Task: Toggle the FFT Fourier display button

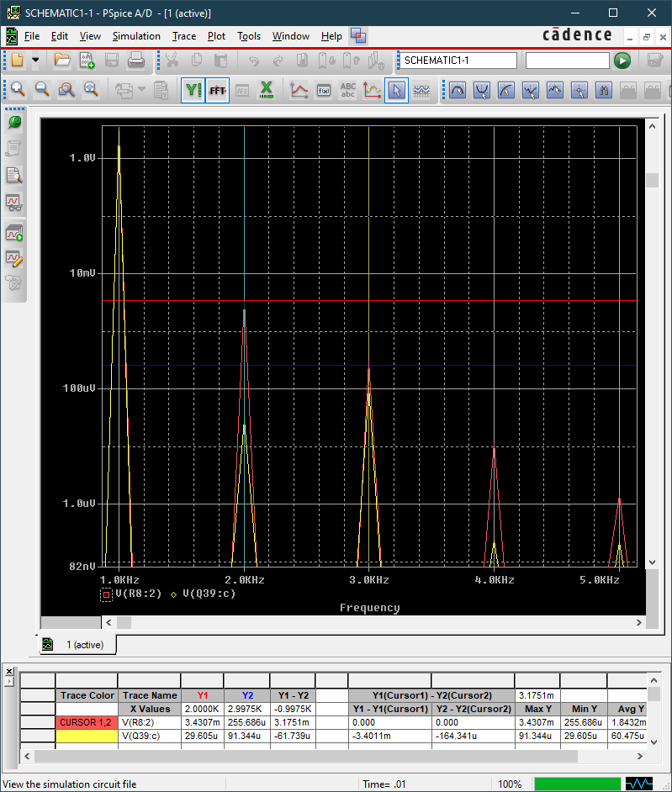Action: click(x=218, y=90)
